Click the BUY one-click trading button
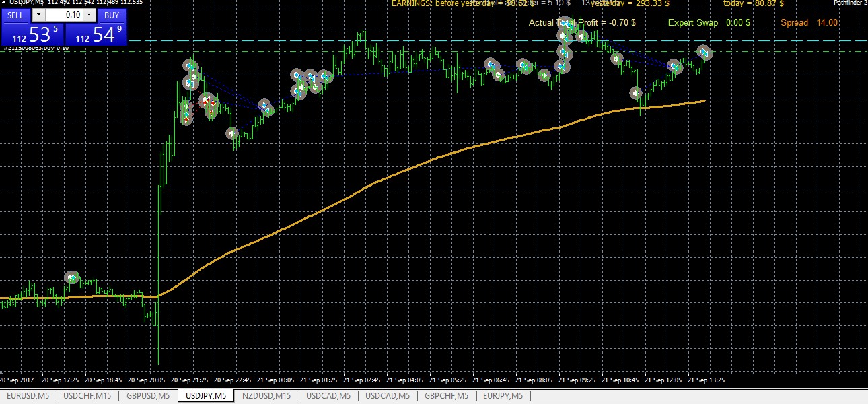The width and height of the screenshot is (868, 404). (112, 15)
